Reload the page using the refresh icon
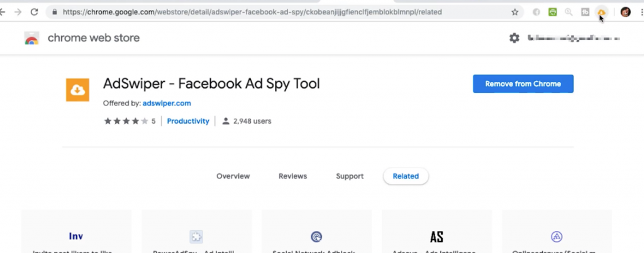 (x=35, y=12)
